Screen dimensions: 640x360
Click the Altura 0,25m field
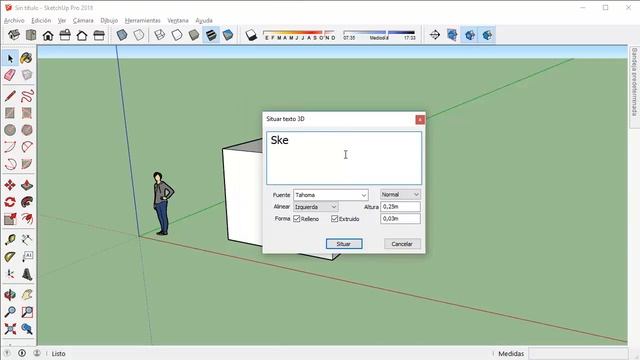point(400,207)
